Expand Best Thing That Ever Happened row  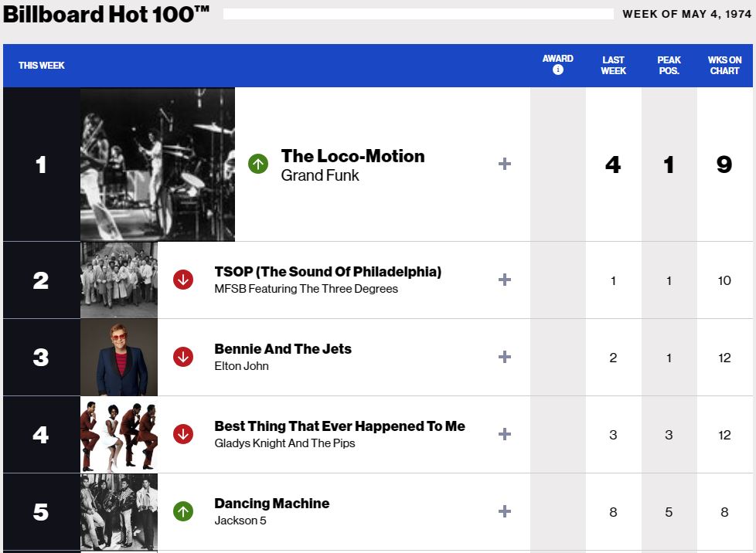click(x=505, y=434)
